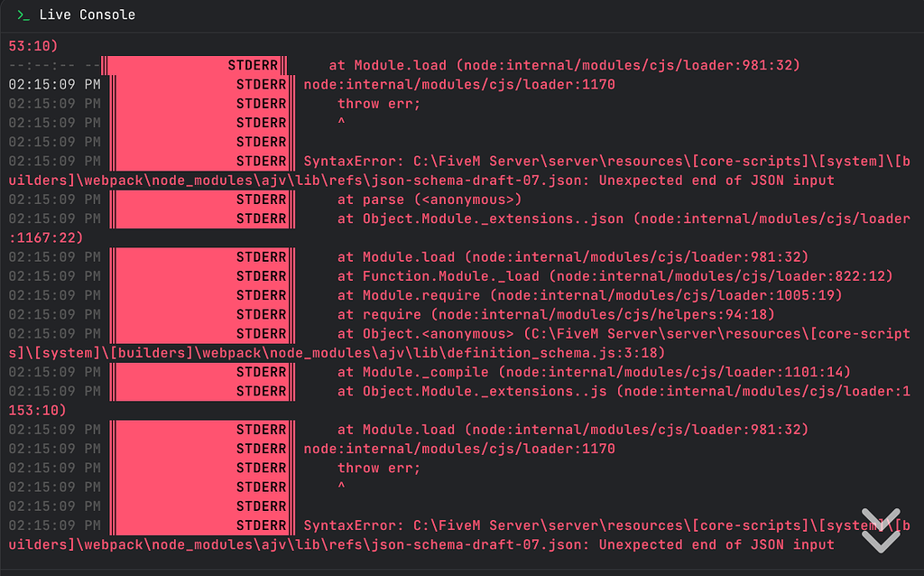Select line "at Object.Module._extensions..js"

(624, 392)
